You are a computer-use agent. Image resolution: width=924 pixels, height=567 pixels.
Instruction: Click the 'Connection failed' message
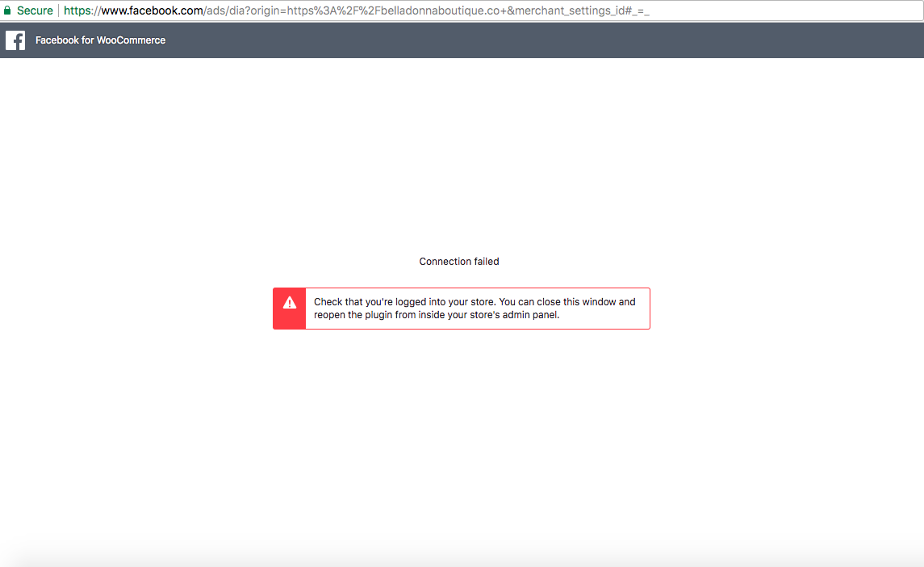459,262
